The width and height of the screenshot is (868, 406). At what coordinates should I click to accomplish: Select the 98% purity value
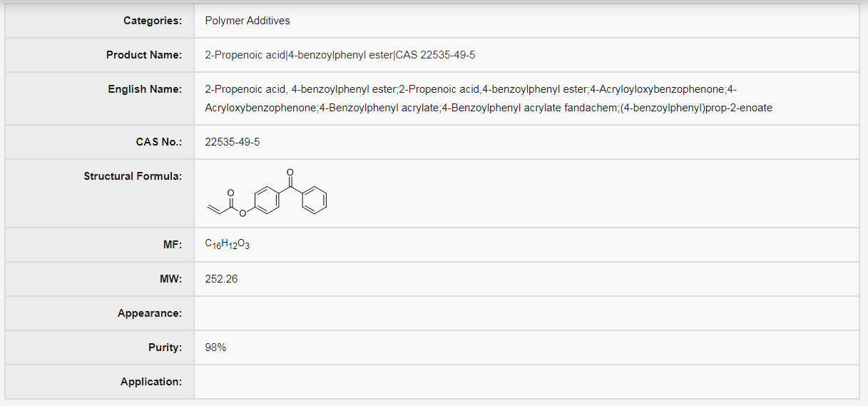pos(215,347)
